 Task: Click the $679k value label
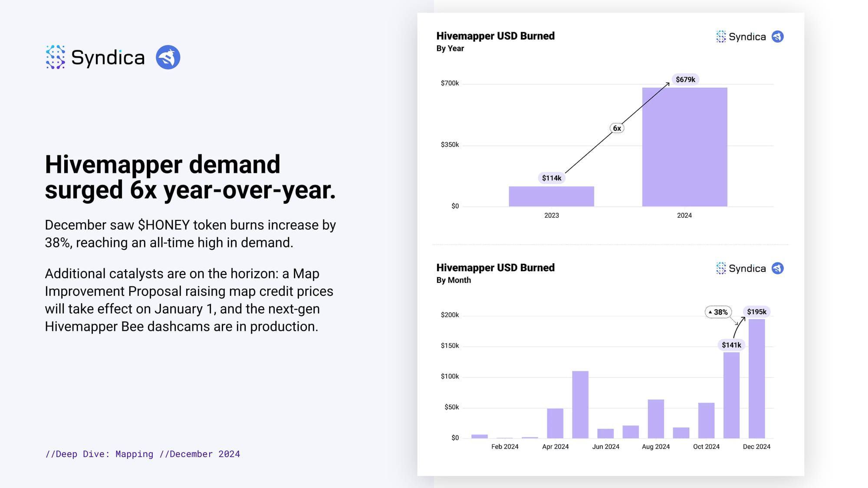click(x=685, y=79)
